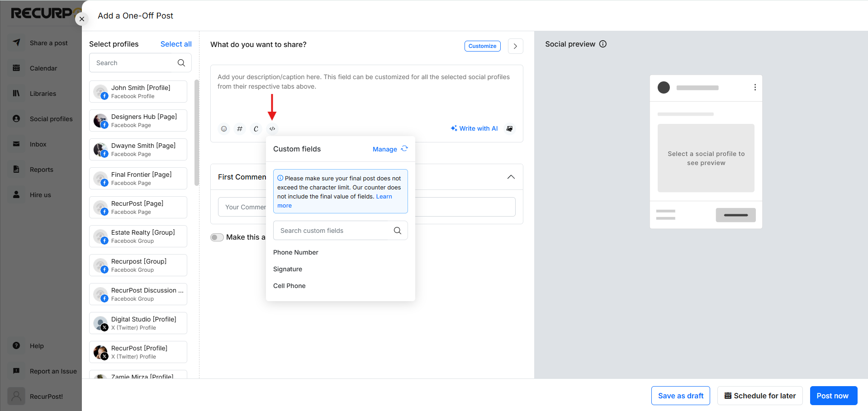The width and height of the screenshot is (868, 411).
Task: Click the RecurPost! account avatar
Action: pyautogui.click(x=16, y=396)
